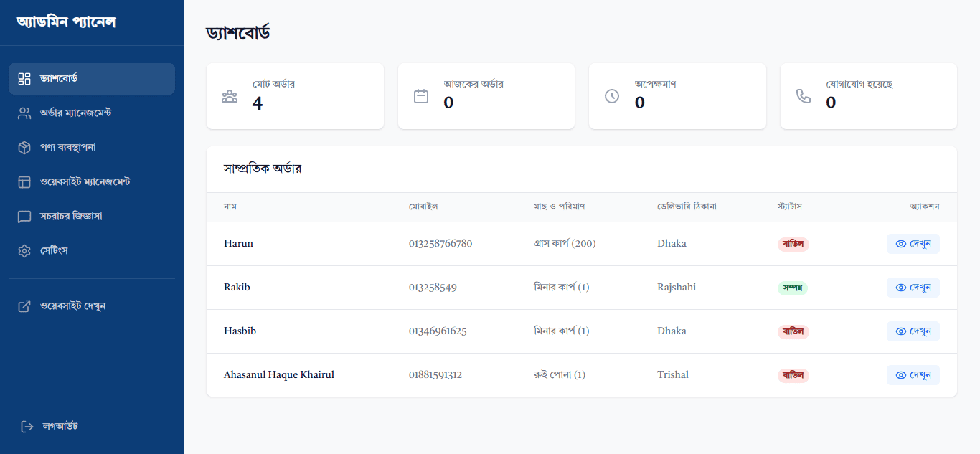
Task: Click the ড্যাশবোর্ড grid icon in sidebar
Action: pyautogui.click(x=24, y=79)
